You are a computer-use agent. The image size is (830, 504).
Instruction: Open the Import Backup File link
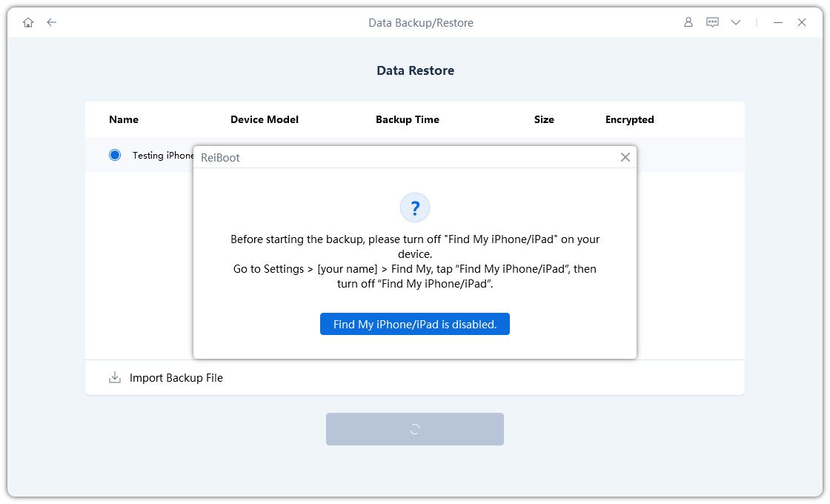(x=176, y=378)
